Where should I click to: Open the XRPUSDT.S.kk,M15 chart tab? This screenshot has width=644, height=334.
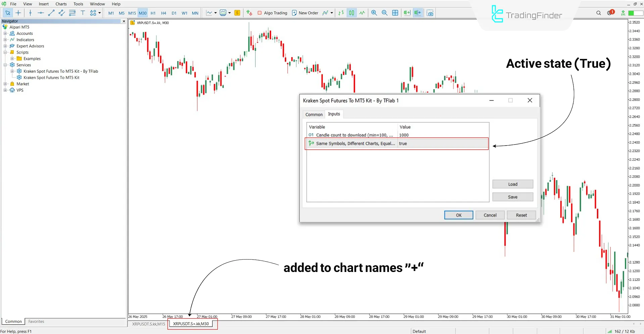[x=148, y=324]
